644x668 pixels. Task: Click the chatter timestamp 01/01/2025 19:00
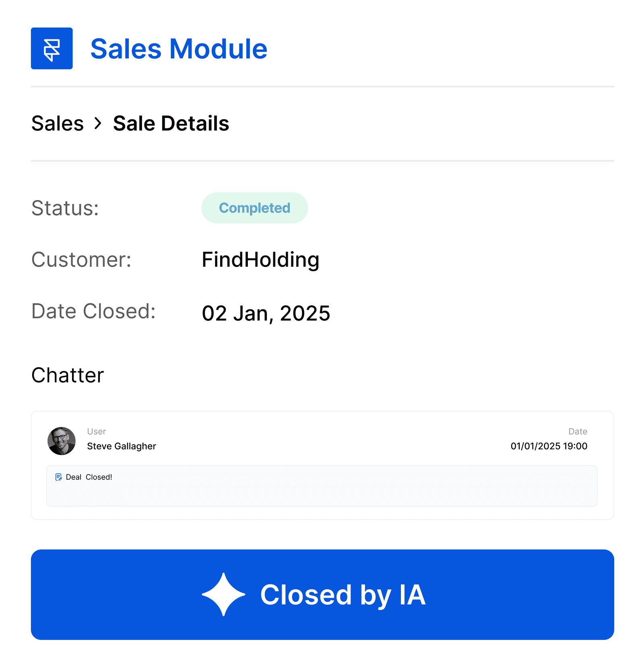pos(549,446)
